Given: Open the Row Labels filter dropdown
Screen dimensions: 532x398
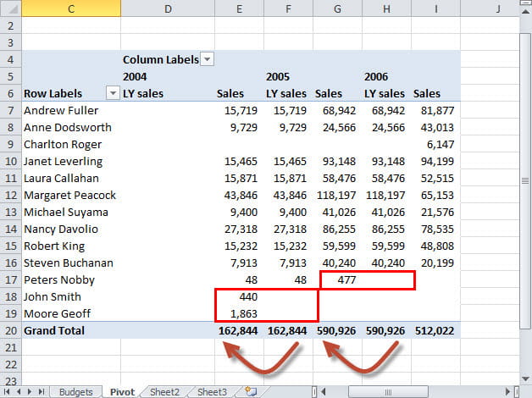Looking at the screenshot, I should [x=112, y=93].
